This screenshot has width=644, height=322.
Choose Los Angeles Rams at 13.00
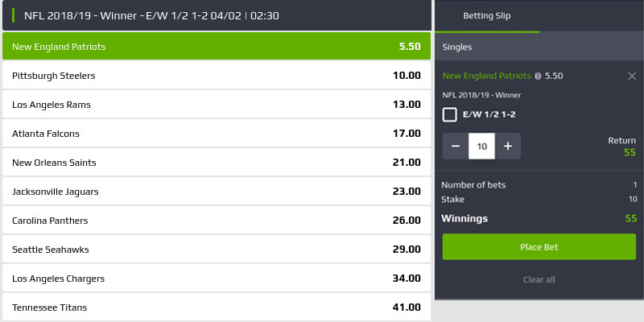216,105
